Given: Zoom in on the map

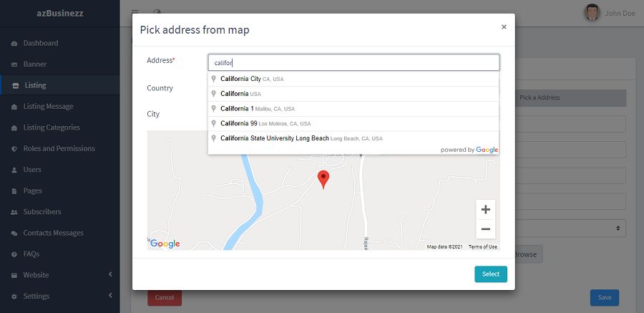Looking at the screenshot, I should pos(485,210).
